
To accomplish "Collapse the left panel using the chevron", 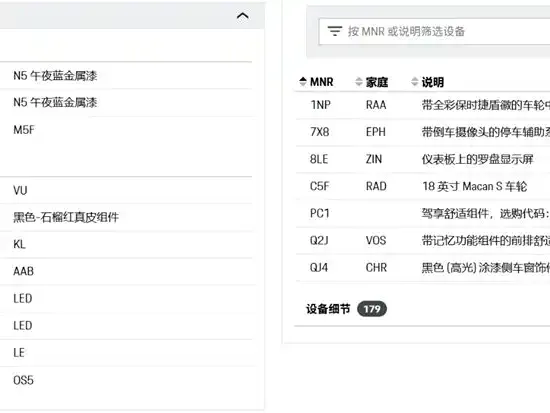I will pos(242,16).
